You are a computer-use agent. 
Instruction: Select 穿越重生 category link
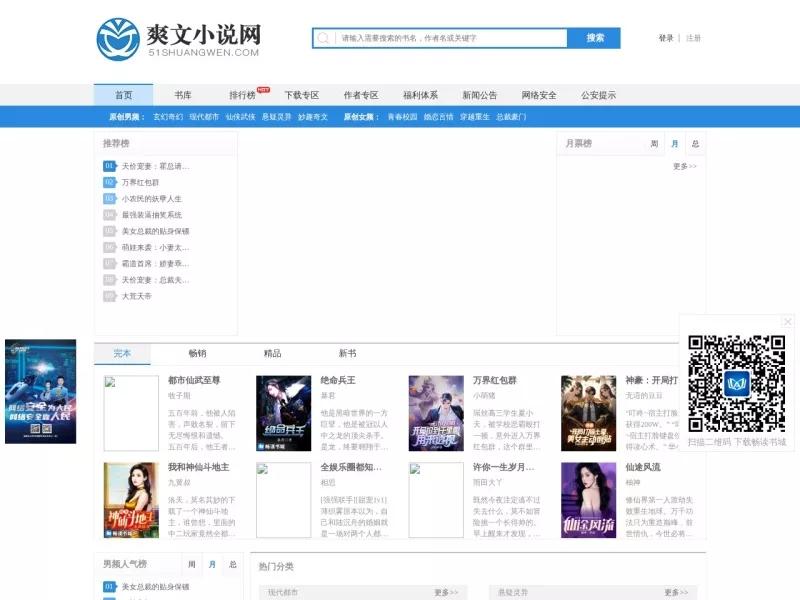474,117
